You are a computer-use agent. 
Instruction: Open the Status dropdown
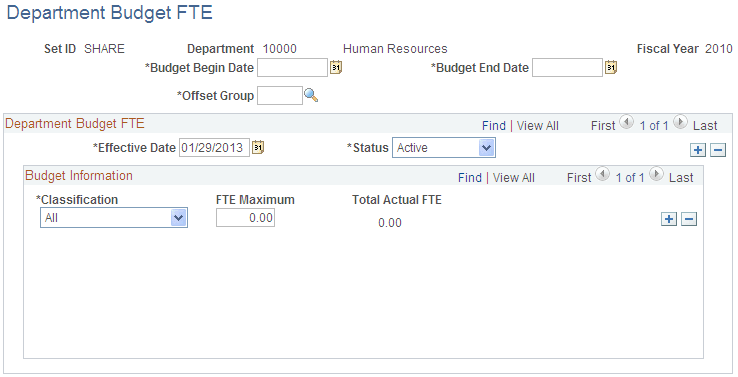pos(443,148)
